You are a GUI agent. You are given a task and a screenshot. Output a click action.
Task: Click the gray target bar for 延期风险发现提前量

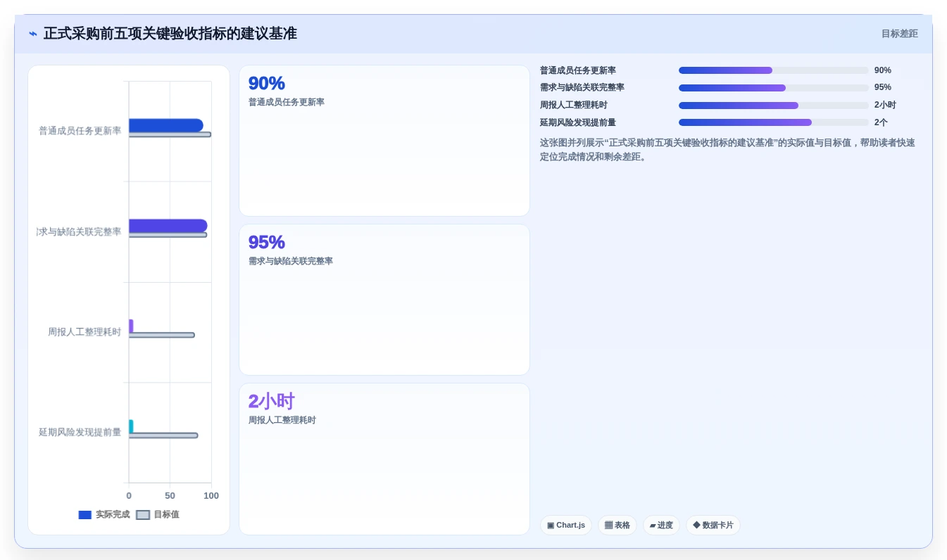click(163, 435)
